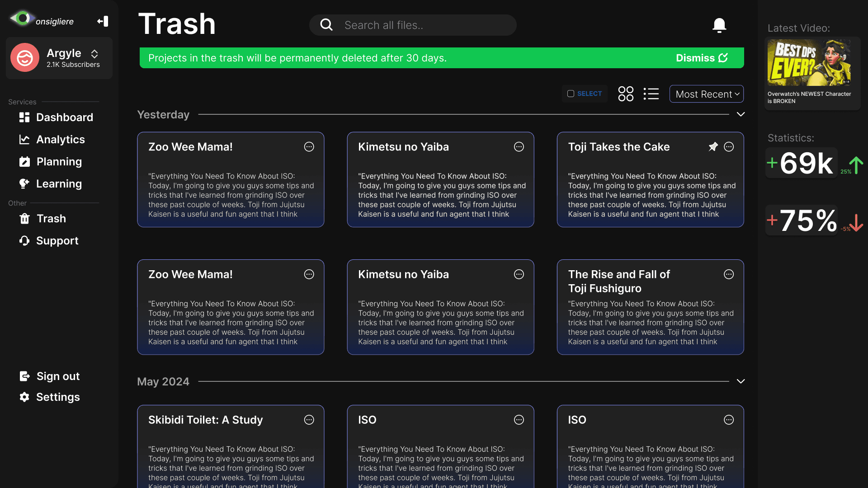This screenshot has width=868, height=488.
Task: Click pin icon on Toji Takes the Cake
Action: point(713,147)
